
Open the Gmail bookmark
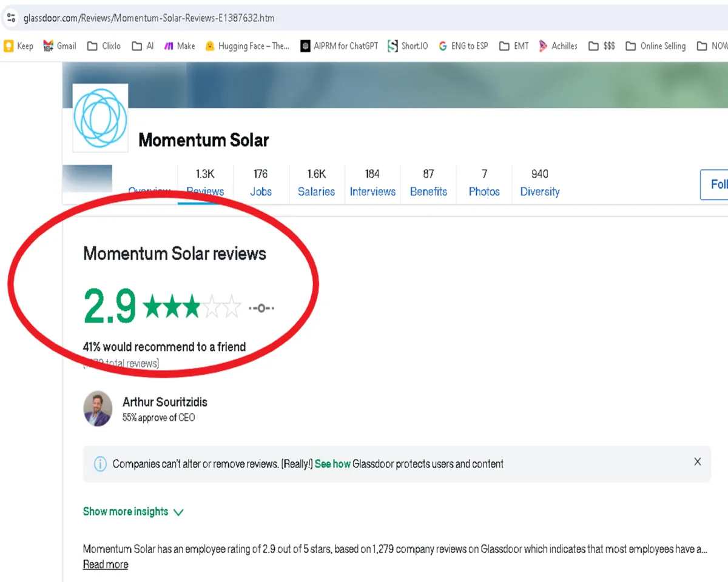click(59, 46)
